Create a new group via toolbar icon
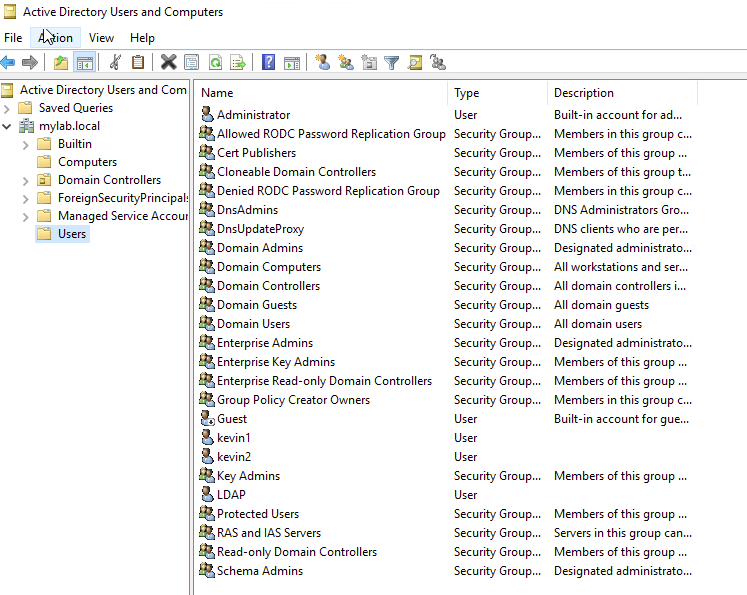Screen dimensions: 747x595 coord(346,62)
